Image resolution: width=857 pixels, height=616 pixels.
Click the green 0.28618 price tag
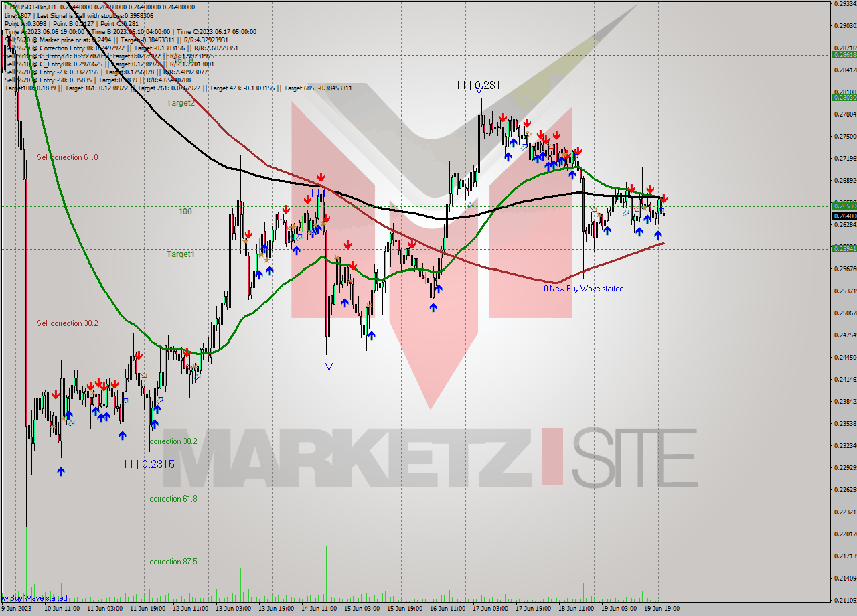[x=843, y=55]
